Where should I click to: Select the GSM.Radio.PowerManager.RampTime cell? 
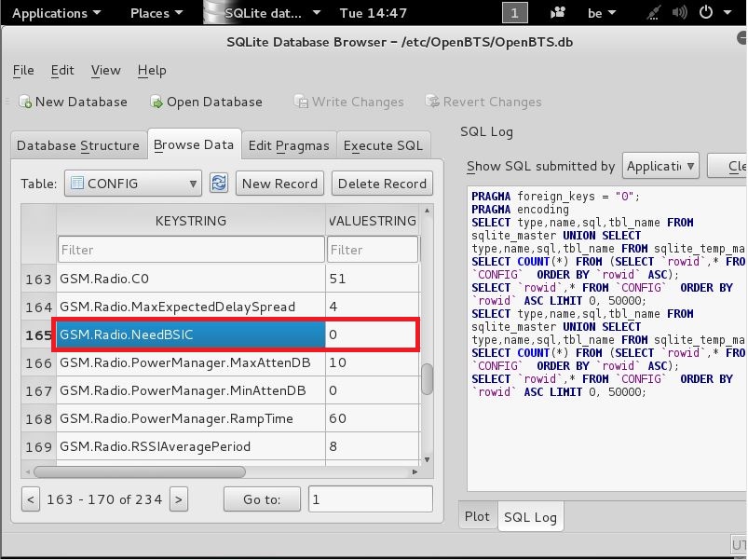pyautogui.click(x=191, y=418)
